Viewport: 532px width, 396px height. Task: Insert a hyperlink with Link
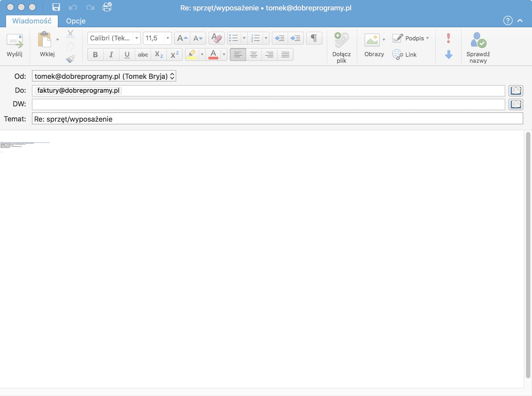[405, 55]
